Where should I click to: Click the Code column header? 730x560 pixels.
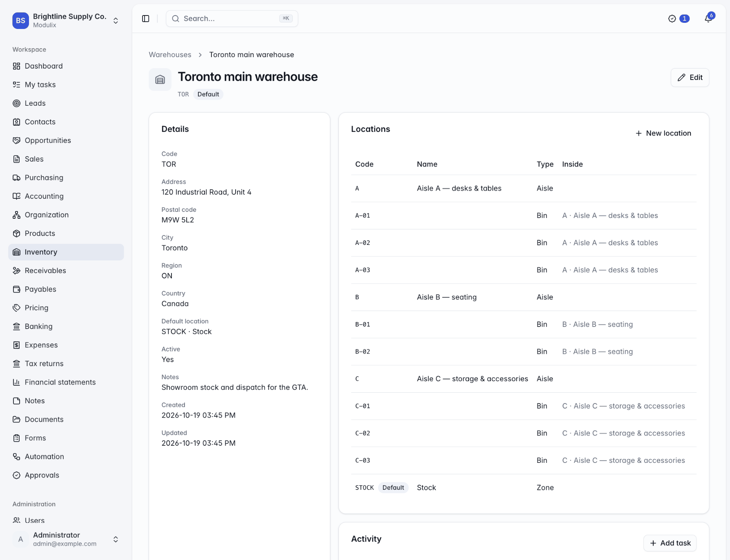click(x=364, y=164)
